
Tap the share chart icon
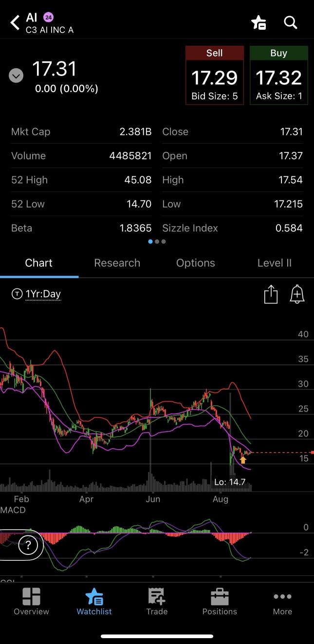[271, 295]
